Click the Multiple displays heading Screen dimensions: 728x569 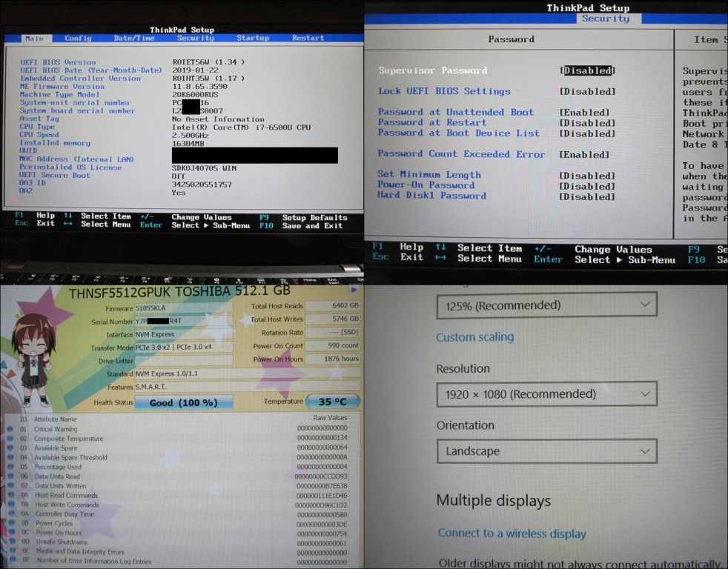click(x=493, y=500)
